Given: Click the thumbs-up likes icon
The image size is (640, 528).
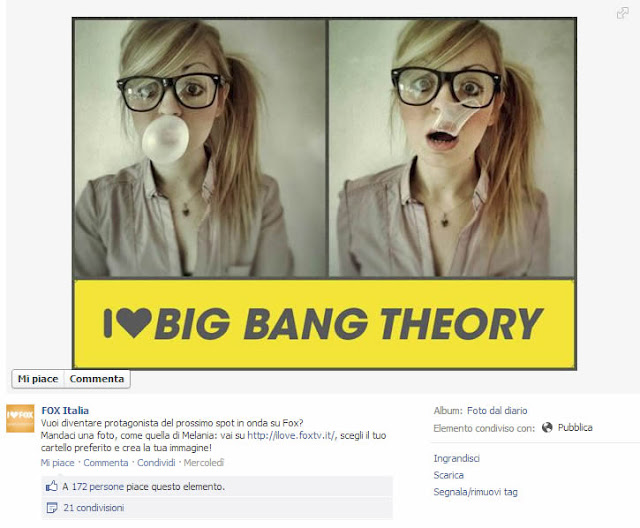Looking at the screenshot, I should click(52, 486).
